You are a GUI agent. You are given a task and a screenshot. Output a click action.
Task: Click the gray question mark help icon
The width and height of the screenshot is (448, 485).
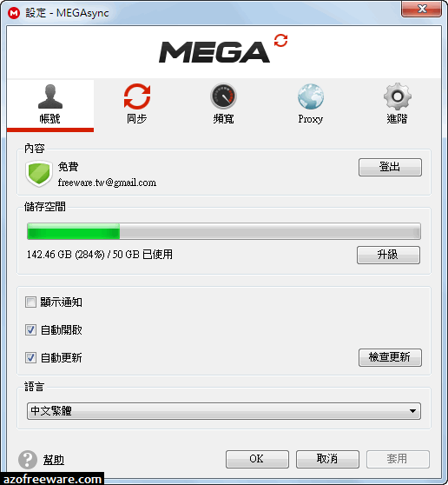pyautogui.click(x=28, y=460)
